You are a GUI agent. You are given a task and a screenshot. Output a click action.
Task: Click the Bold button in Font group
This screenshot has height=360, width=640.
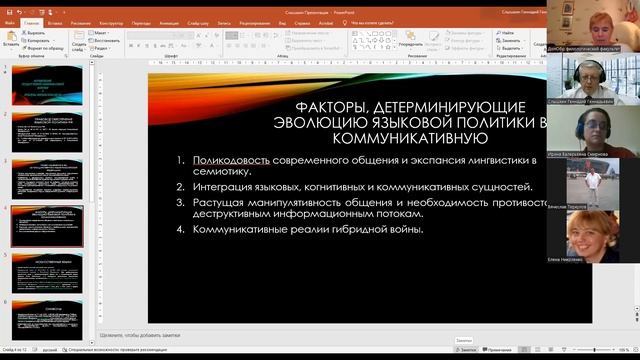(131, 46)
